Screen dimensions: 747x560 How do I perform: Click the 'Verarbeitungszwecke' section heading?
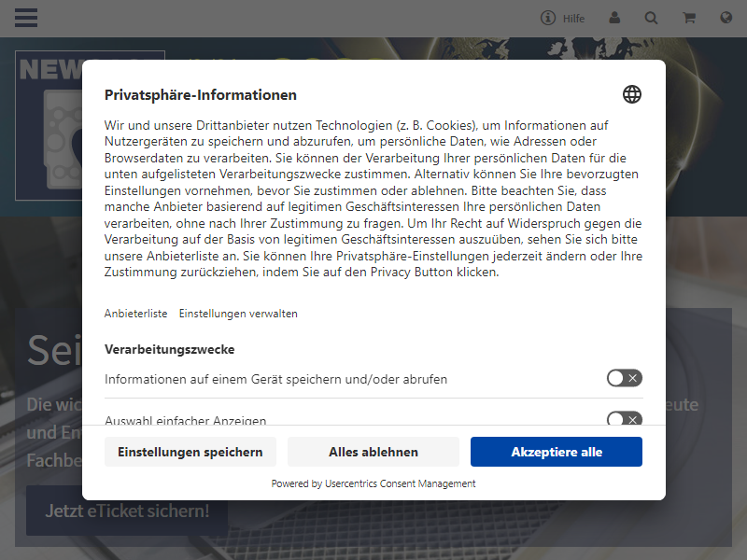[170, 349]
